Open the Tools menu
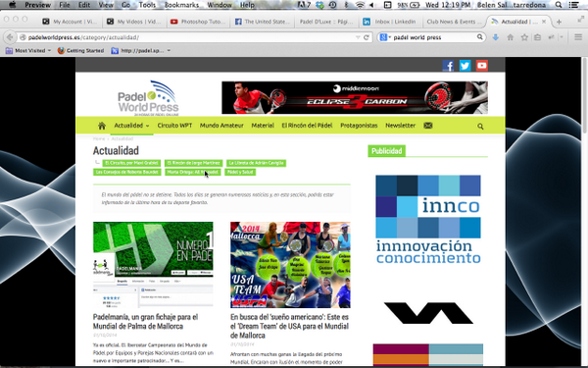This screenshot has height=368, width=588. point(147,5)
